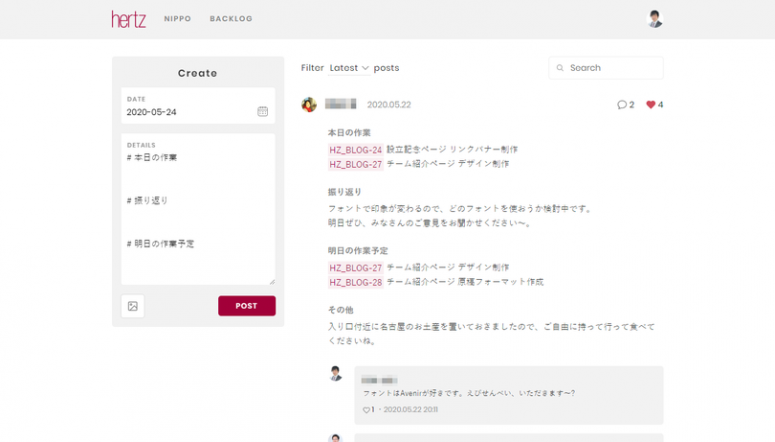Open the user profile avatar menu
This screenshot has height=442, width=775.
655,19
